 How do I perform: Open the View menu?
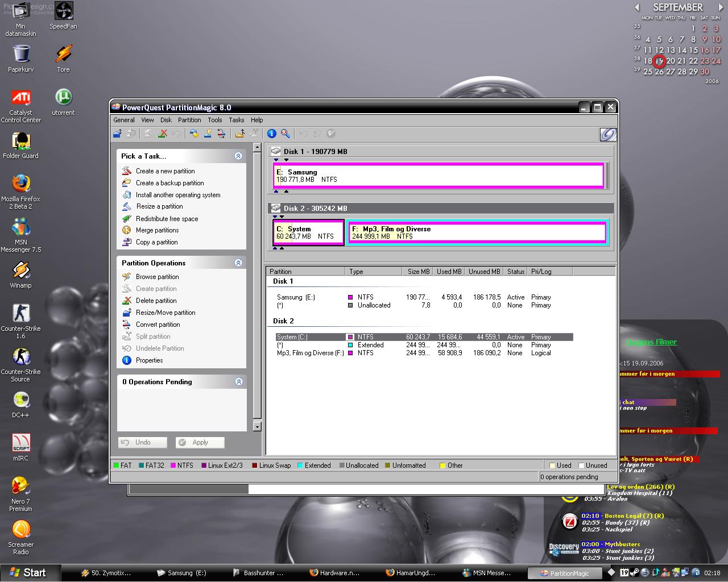(147, 120)
